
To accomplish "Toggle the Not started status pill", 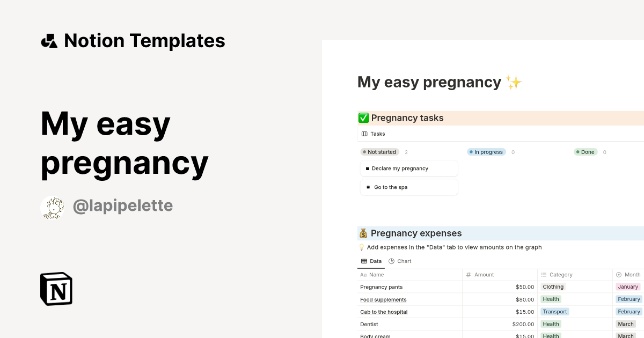I will tap(379, 152).
